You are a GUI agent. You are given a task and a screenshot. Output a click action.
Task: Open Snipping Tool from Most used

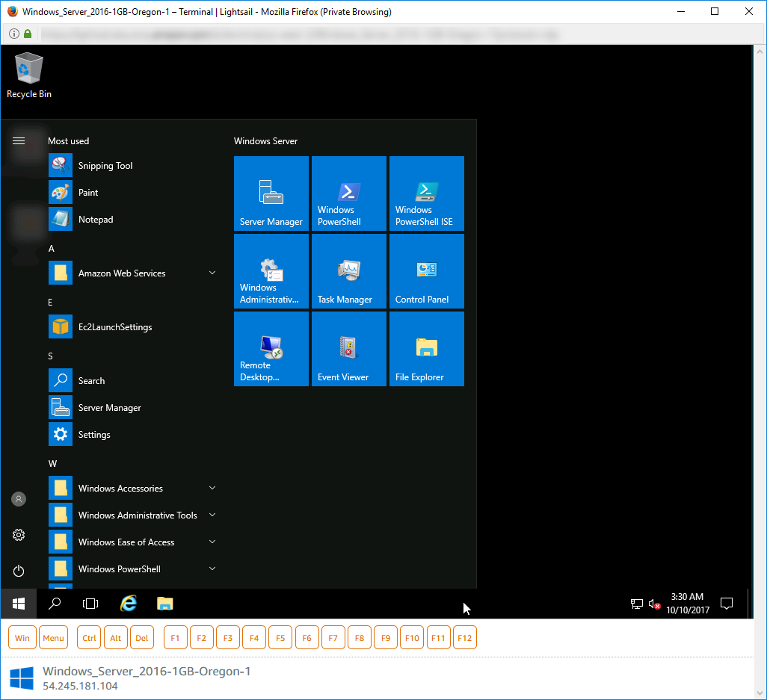(x=105, y=166)
